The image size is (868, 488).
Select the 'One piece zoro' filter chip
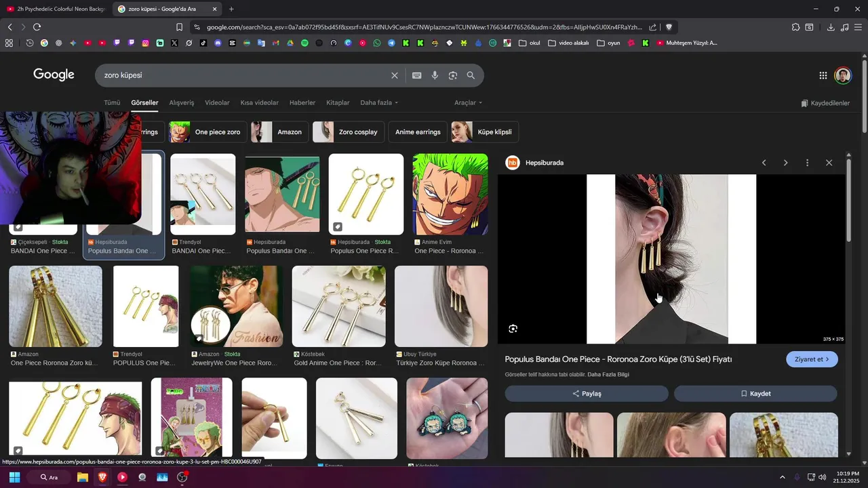click(207, 131)
